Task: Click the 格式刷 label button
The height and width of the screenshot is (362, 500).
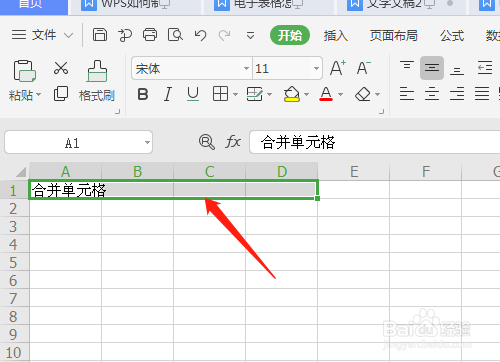Action: [97, 95]
